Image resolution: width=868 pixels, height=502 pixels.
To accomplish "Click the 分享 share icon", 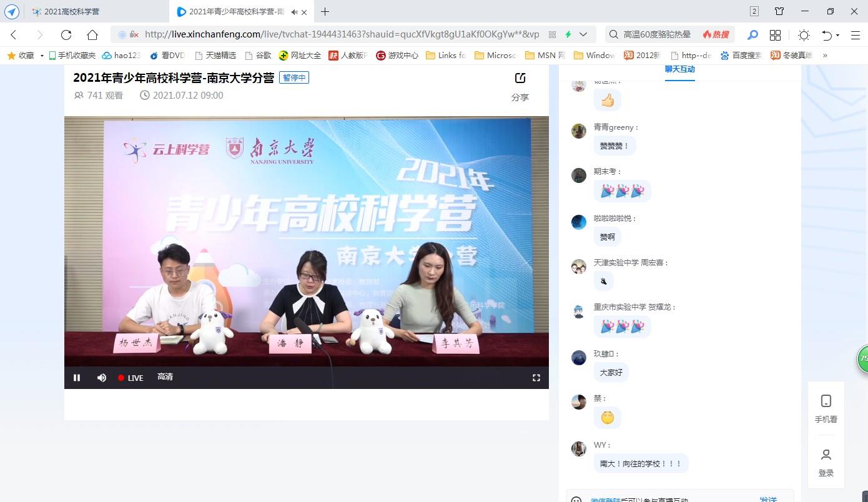I will pyautogui.click(x=520, y=78).
